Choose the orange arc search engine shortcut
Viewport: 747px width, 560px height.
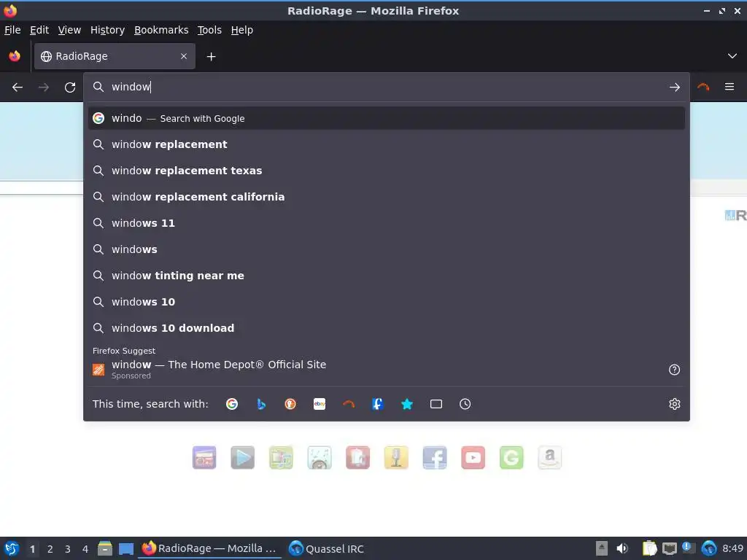pyautogui.click(x=349, y=404)
